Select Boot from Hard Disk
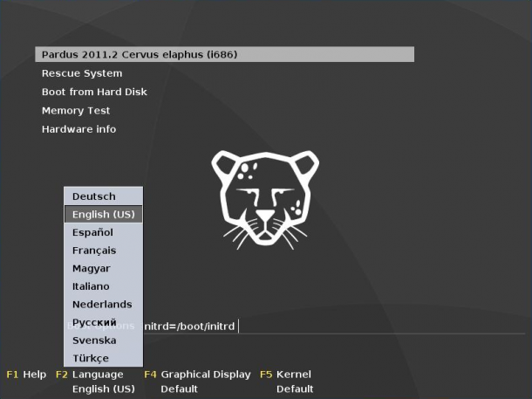 click(94, 92)
